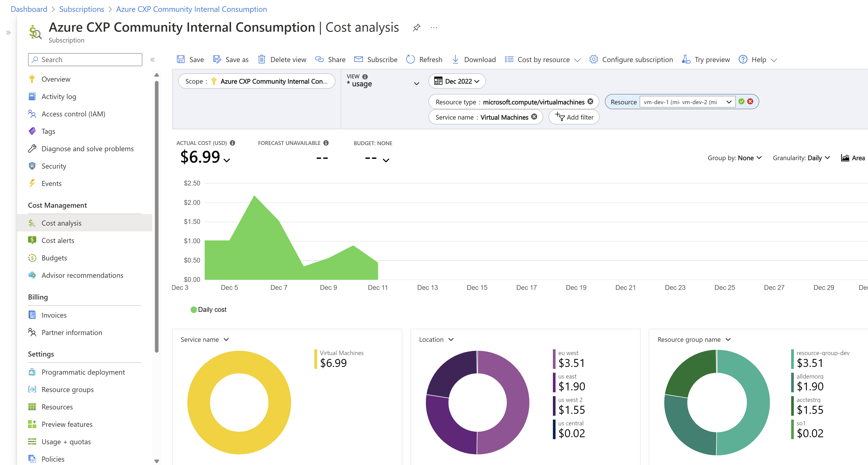
Task: Open Cost alerts from Cost Management section
Action: point(58,240)
